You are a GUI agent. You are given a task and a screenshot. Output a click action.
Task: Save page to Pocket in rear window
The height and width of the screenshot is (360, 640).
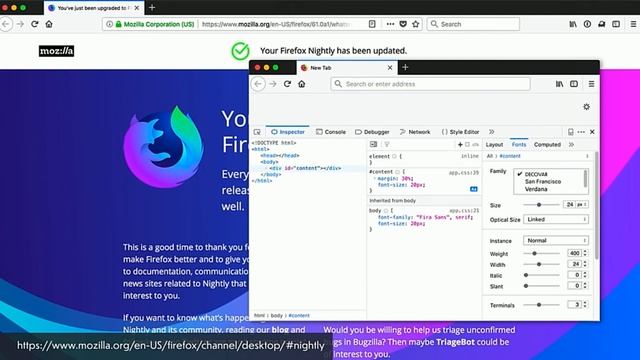coord(403,24)
